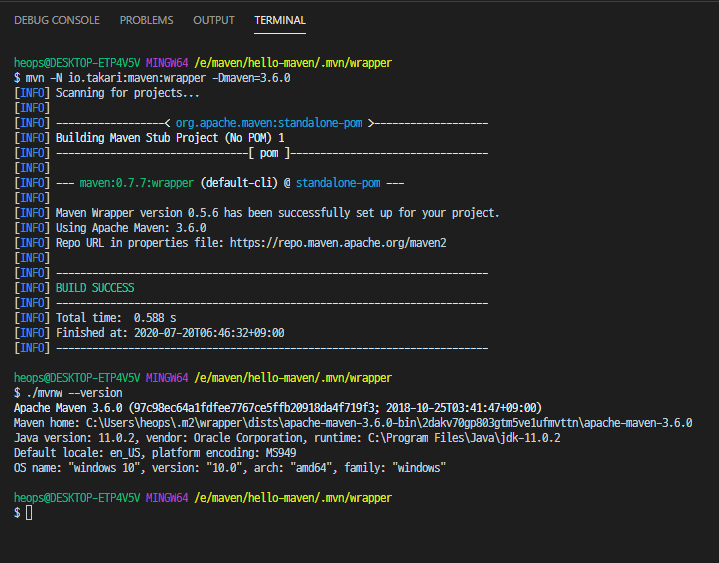Switch to the DEBUG CONSOLE tab

(57, 20)
